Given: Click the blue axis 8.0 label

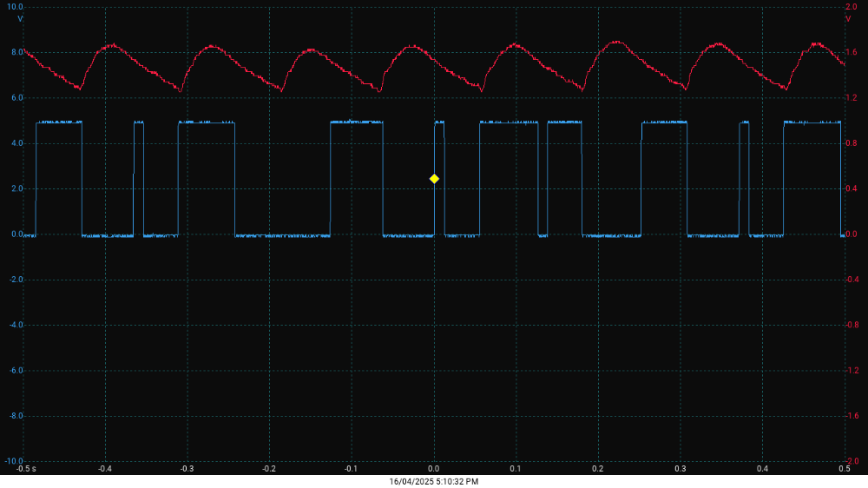Looking at the screenshot, I should coord(16,52).
